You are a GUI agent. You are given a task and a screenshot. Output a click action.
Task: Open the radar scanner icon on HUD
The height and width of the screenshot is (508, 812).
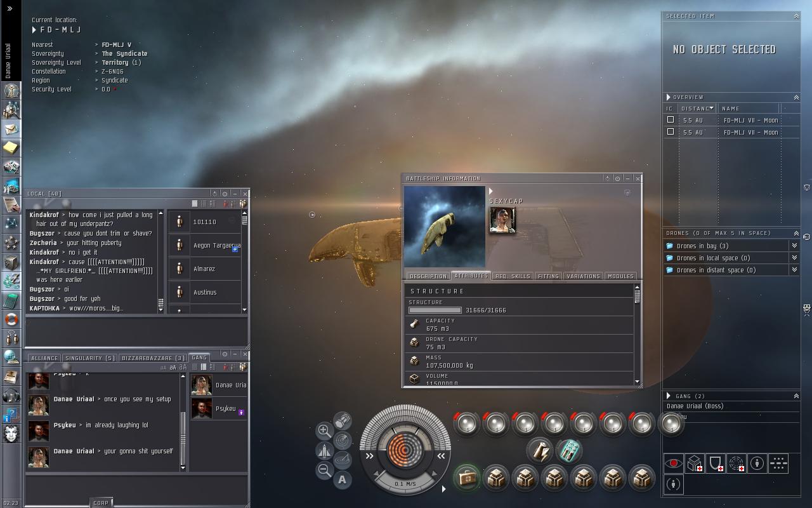coord(343,439)
